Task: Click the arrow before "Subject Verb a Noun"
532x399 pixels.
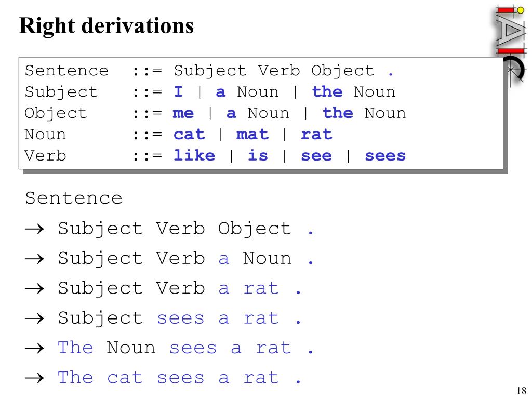Action: point(35,259)
